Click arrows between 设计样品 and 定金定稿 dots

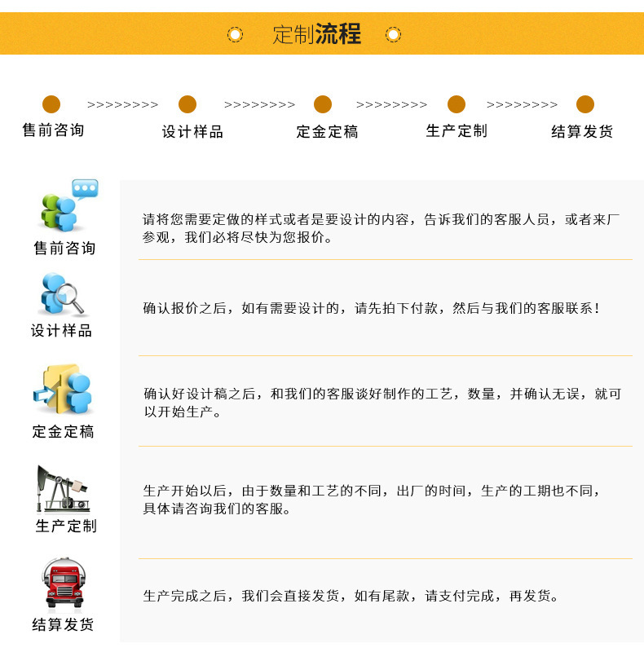tap(259, 105)
